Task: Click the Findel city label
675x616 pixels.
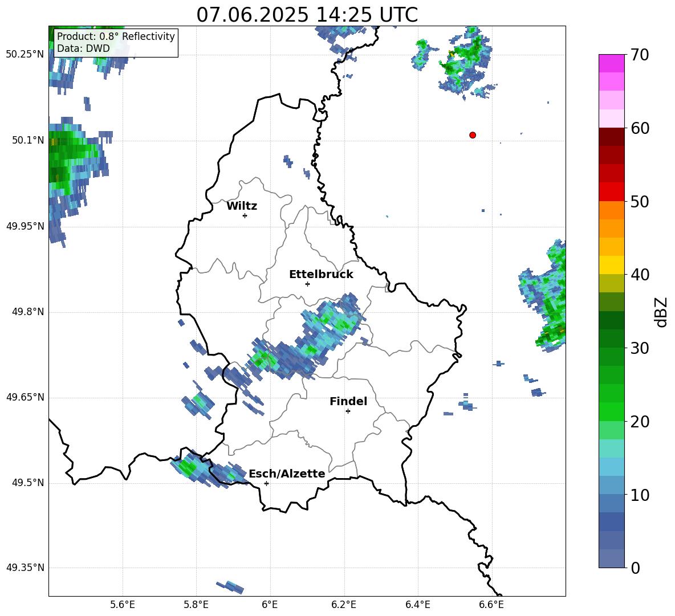Action: [x=348, y=401]
